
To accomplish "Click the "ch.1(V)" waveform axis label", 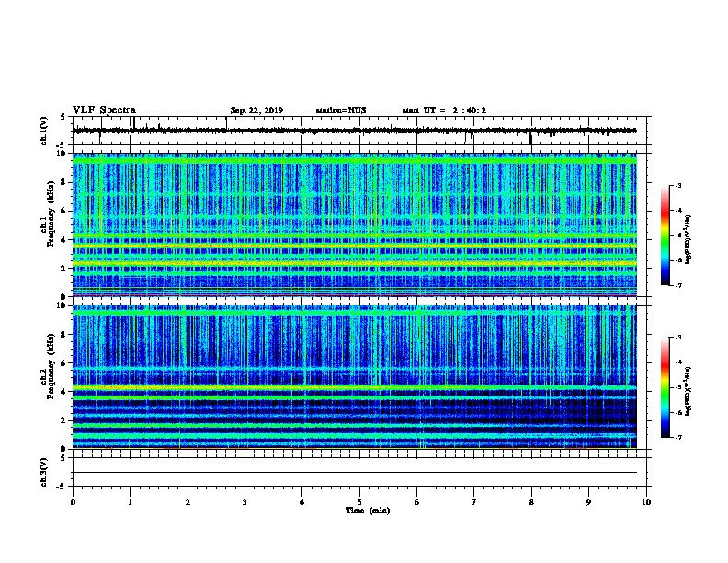I will pos(44,131).
